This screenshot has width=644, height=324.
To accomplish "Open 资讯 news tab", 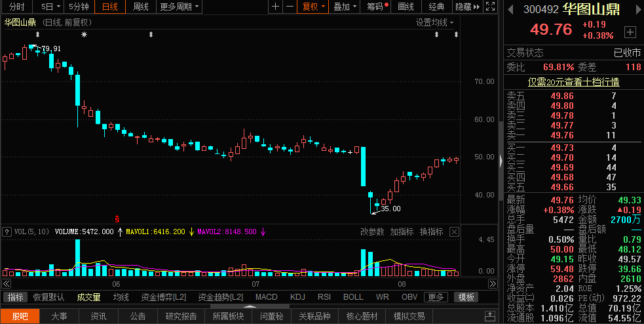I will 98,316.
